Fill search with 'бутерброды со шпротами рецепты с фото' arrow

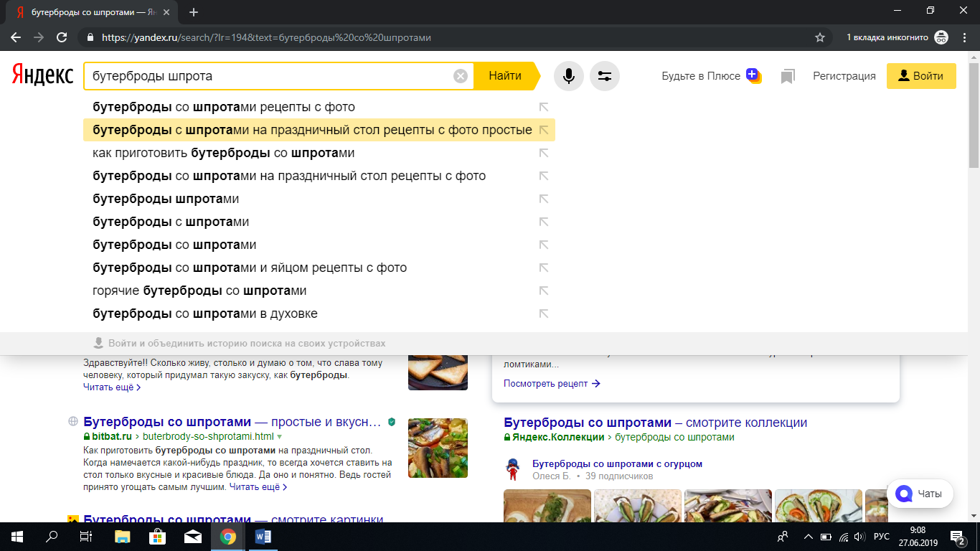click(544, 107)
